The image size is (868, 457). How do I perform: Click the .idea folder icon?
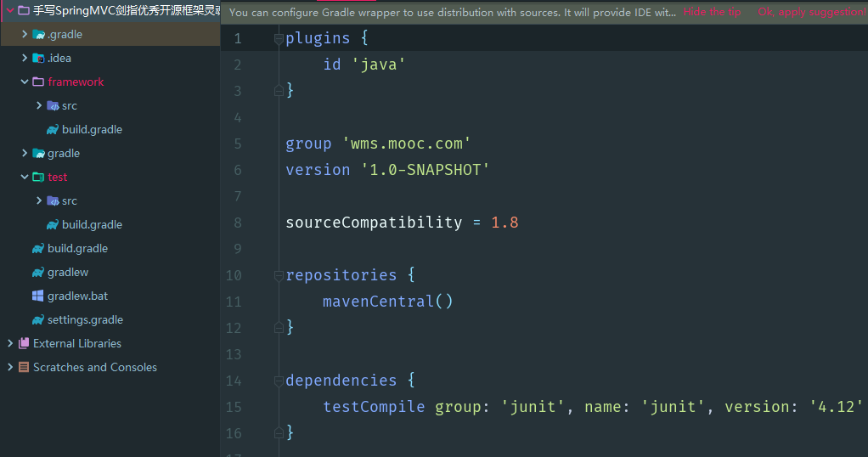click(39, 58)
